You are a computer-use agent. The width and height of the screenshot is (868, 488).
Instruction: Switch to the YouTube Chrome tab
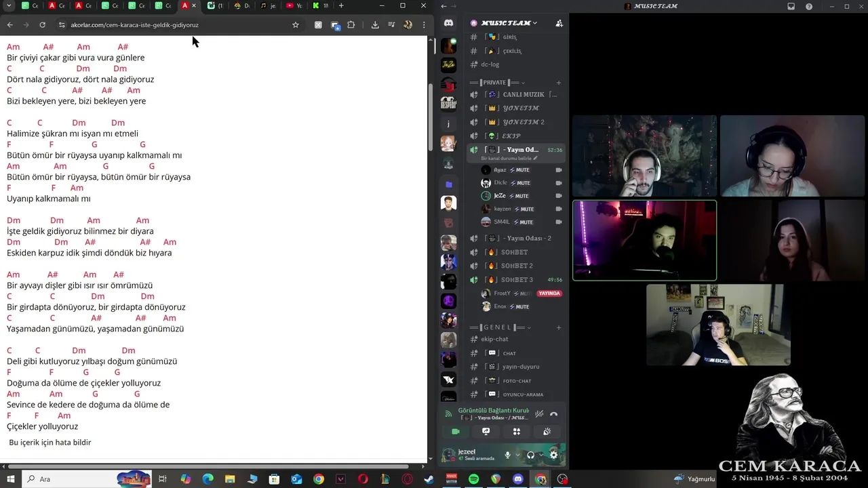pyautogui.click(x=294, y=6)
